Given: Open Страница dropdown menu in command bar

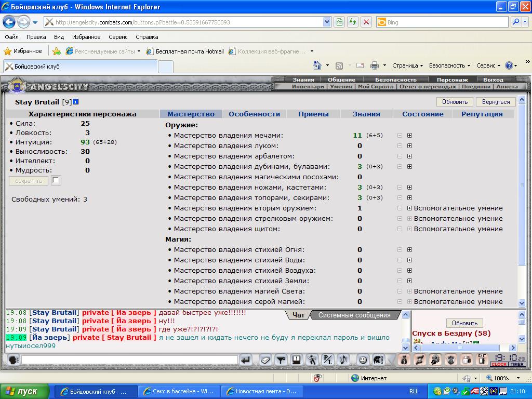Looking at the screenshot, I should [407, 65].
